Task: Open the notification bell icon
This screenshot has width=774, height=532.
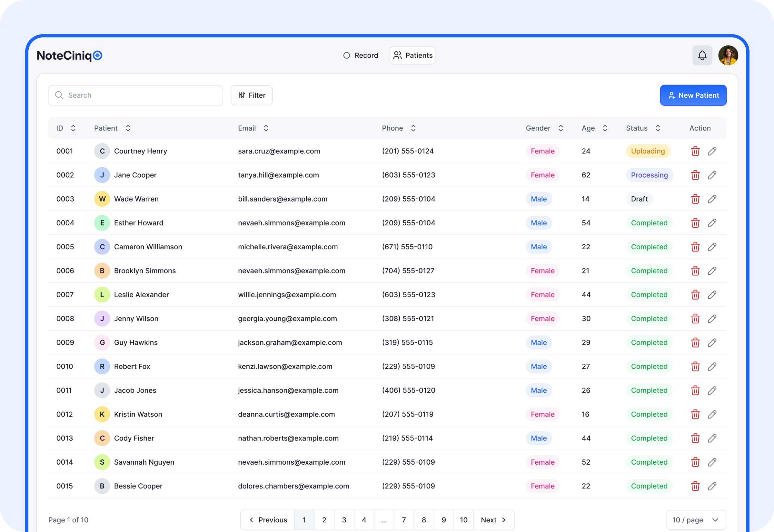Action: [x=702, y=55]
